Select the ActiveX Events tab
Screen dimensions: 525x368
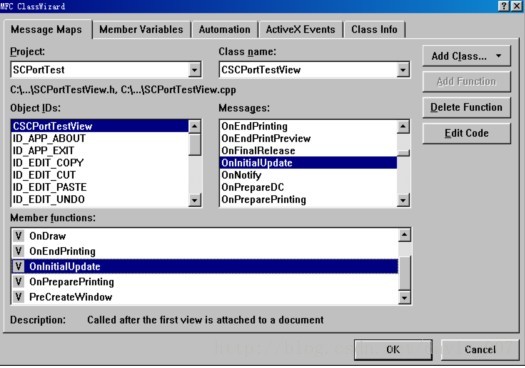(x=300, y=29)
